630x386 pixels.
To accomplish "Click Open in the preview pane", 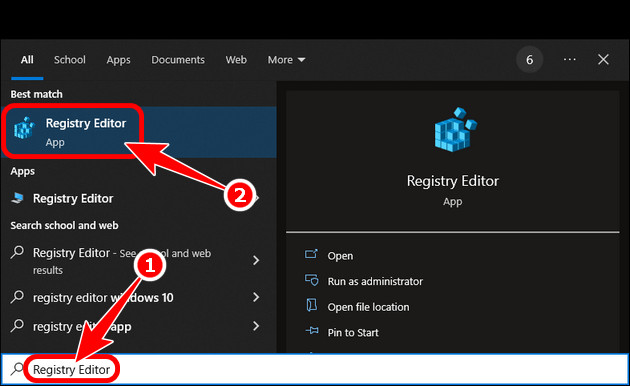I will click(340, 256).
